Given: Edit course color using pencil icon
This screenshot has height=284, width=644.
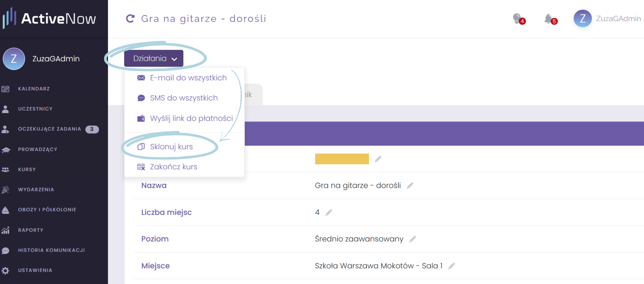Looking at the screenshot, I should point(378,159).
